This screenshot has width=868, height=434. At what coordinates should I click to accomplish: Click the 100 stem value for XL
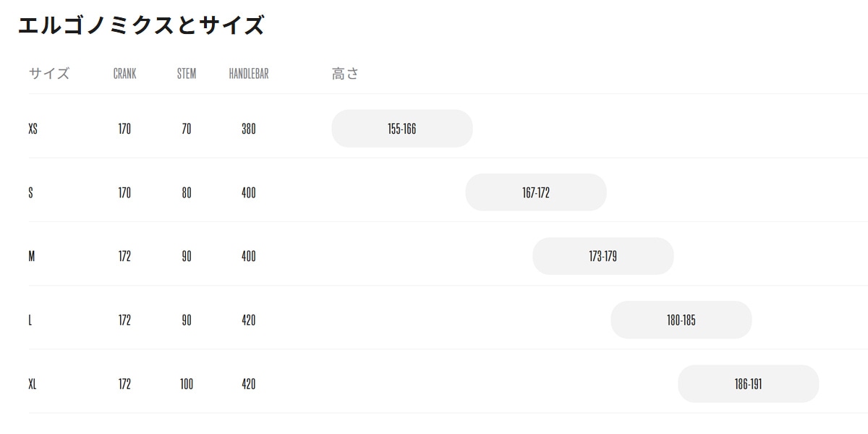(x=186, y=383)
